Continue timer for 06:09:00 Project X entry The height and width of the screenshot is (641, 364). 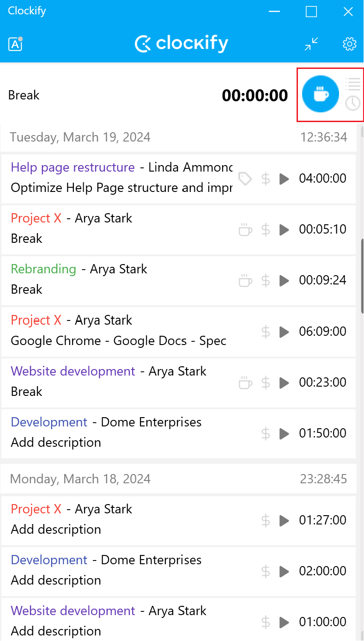(284, 332)
